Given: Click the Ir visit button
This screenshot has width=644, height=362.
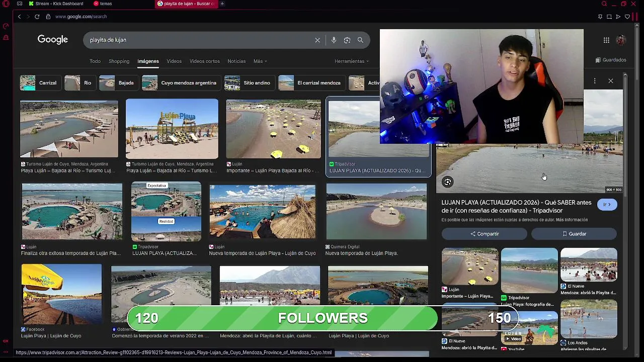Looking at the screenshot, I should (607, 205).
